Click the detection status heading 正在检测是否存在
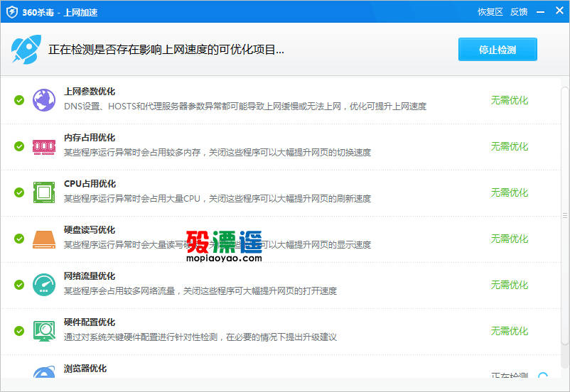The height and width of the screenshot is (392, 570). click(x=166, y=50)
